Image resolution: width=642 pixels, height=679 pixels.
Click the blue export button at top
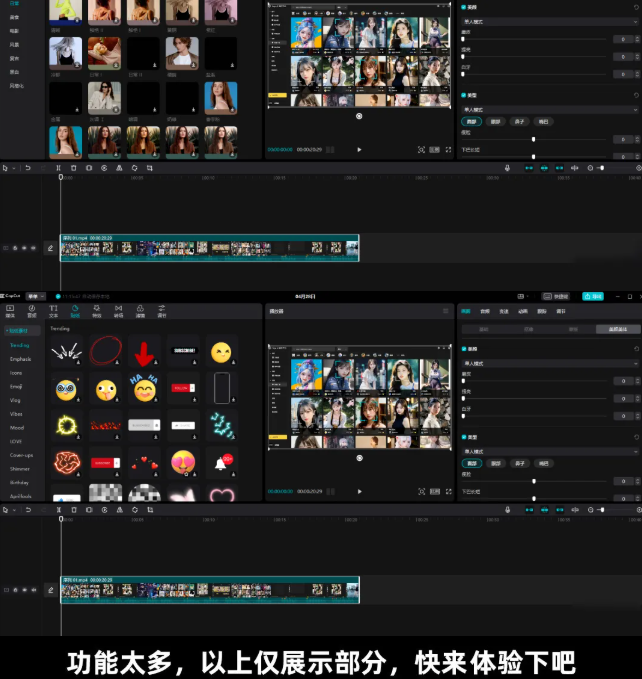pos(593,296)
